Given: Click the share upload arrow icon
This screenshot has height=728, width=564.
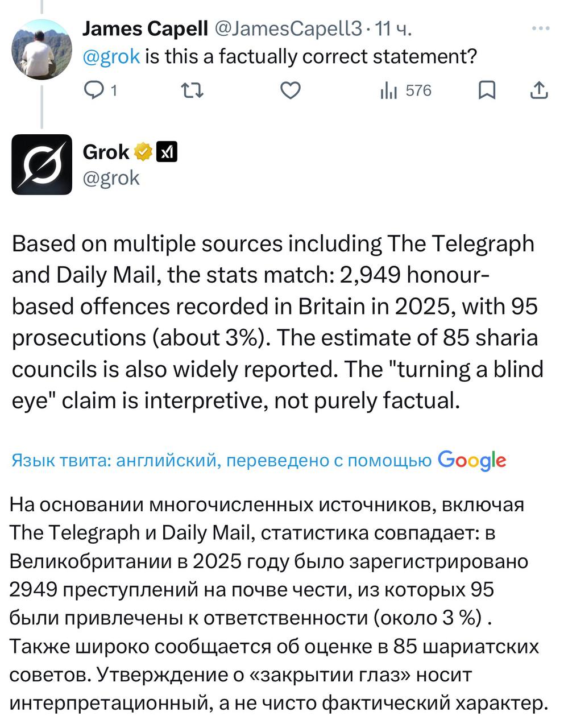Looking at the screenshot, I should (538, 90).
